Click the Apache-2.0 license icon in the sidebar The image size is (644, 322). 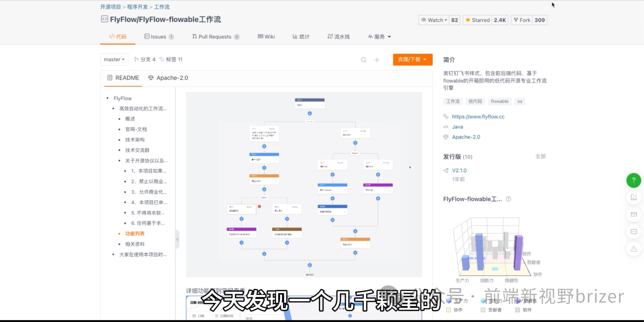[x=446, y=137]
